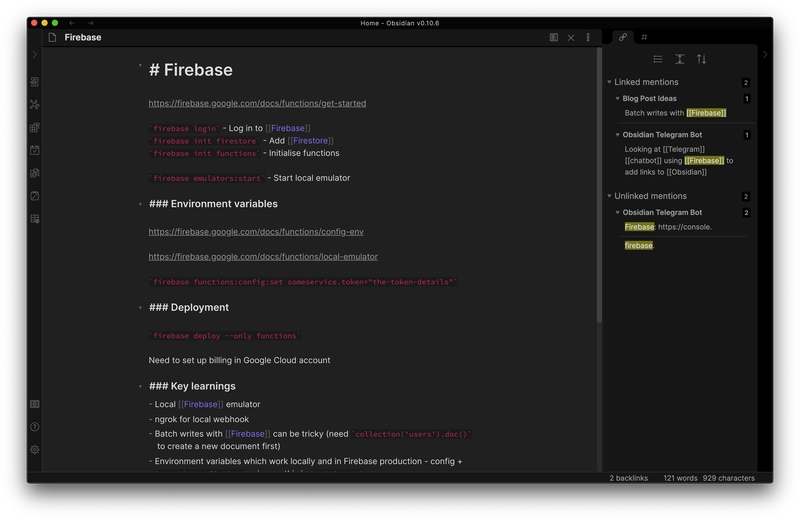Click '121 words' in the status bar

pyautogui.click(x=680, y=478)
